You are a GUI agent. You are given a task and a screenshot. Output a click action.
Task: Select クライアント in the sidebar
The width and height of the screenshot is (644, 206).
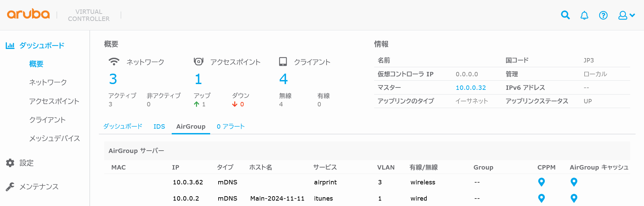[48, 120]
